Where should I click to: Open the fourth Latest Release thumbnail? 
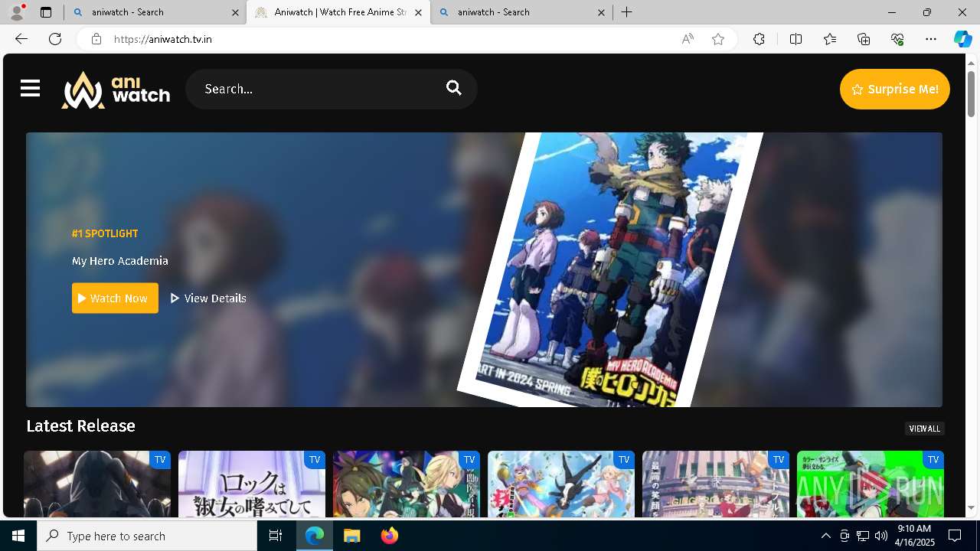561,484
